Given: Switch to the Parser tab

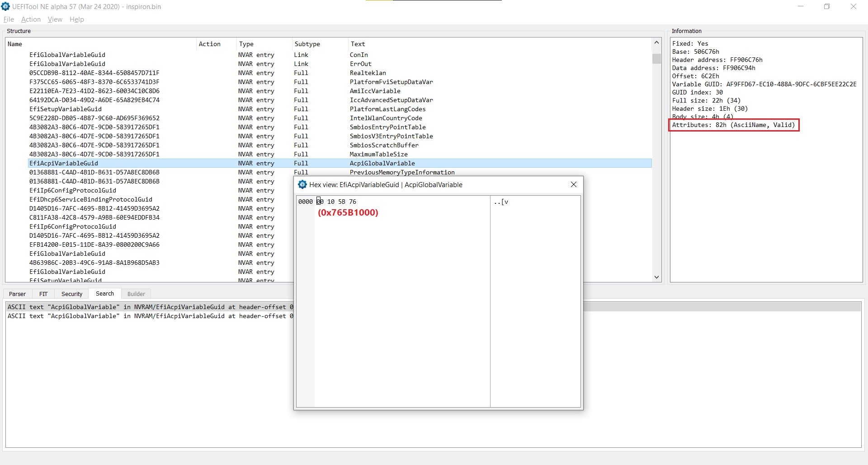Looking at the screenshot, I should point(18,294).
